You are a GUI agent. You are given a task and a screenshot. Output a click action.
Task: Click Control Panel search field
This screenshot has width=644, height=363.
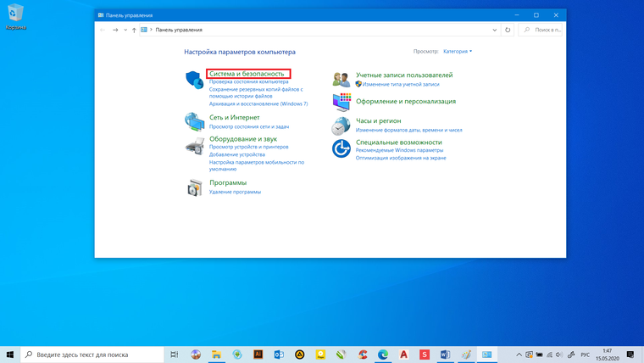(540, 30)
